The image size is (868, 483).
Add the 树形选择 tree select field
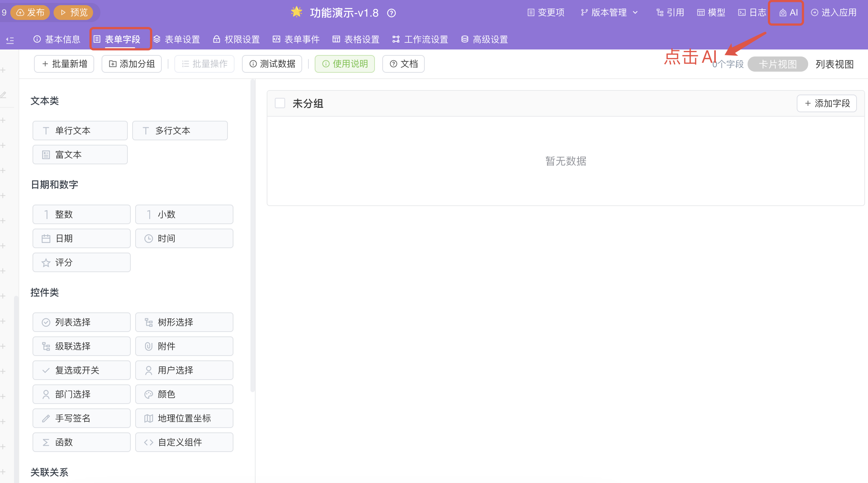(184, 322)
